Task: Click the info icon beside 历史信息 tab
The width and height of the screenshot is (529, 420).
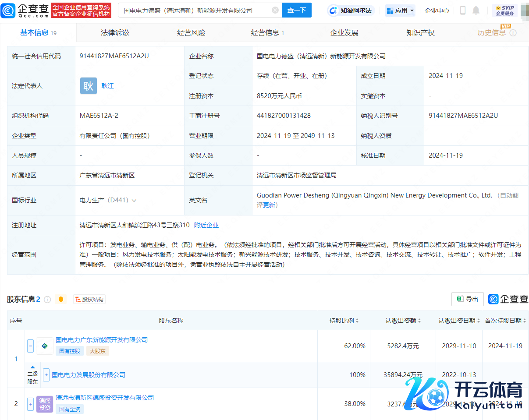Action: click(513, 33)
